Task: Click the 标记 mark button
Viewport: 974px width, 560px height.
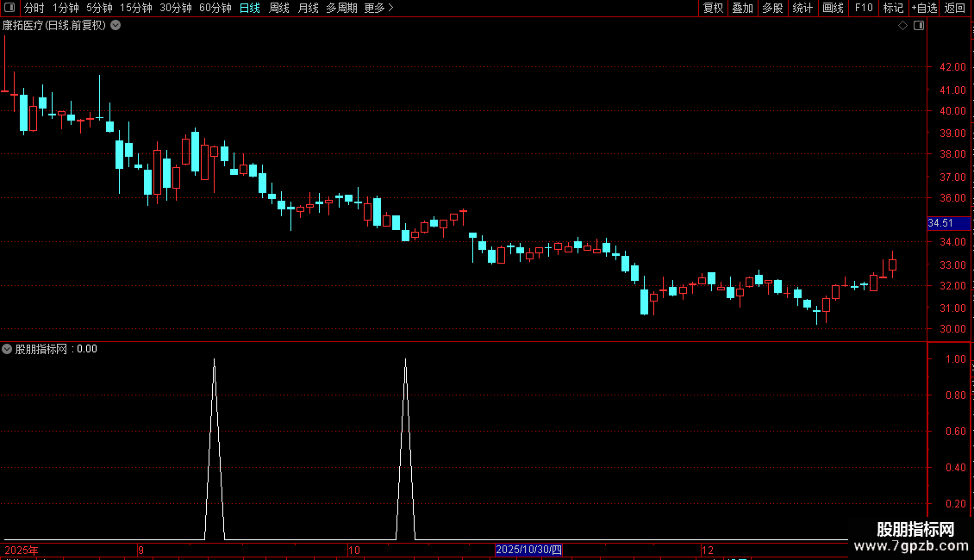Action: [x=893, y=8]
